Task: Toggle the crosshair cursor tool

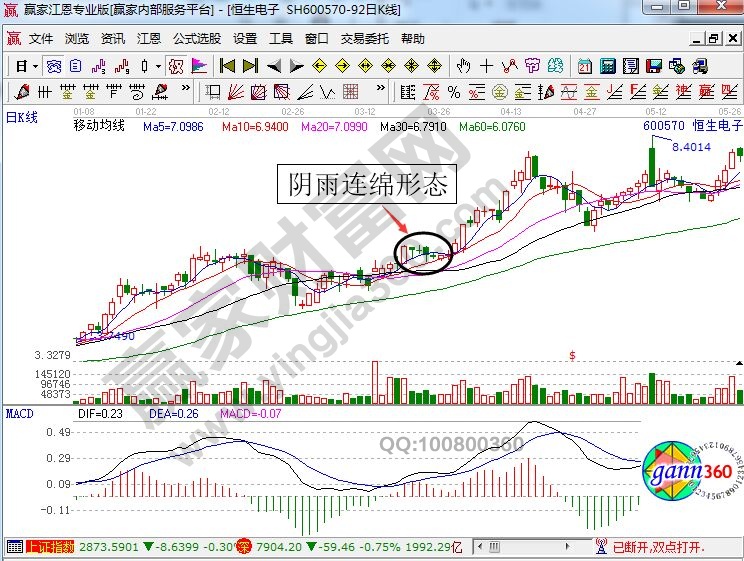Action: (x=486, y=66)
